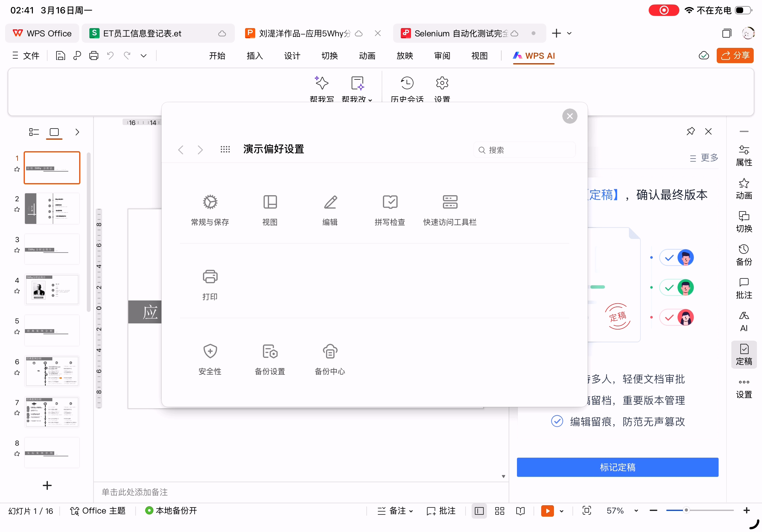Switch to the 插入 ribbon tab
The height and width of the screenshot is (532, 762).
tap(255, 56)
